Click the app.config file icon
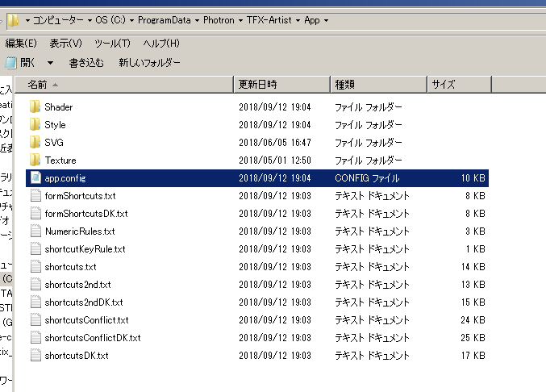The width and height of the screenshot is (546, 392). pos(35,178)
